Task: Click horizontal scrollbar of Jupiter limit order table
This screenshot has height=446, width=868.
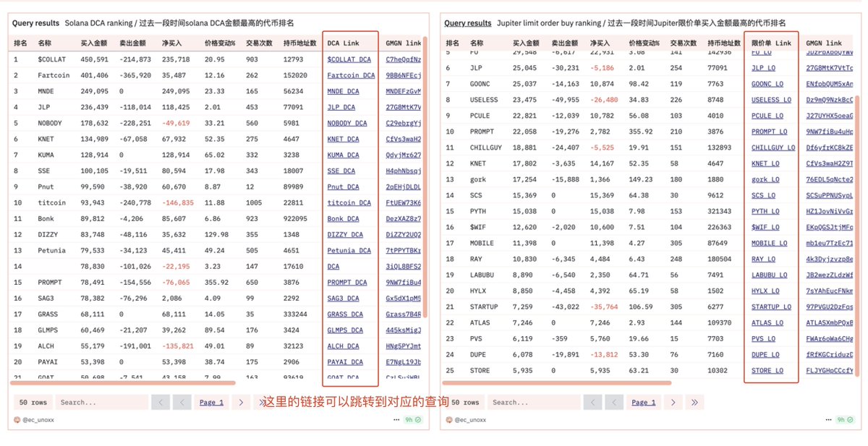Action: pos(557,382)
